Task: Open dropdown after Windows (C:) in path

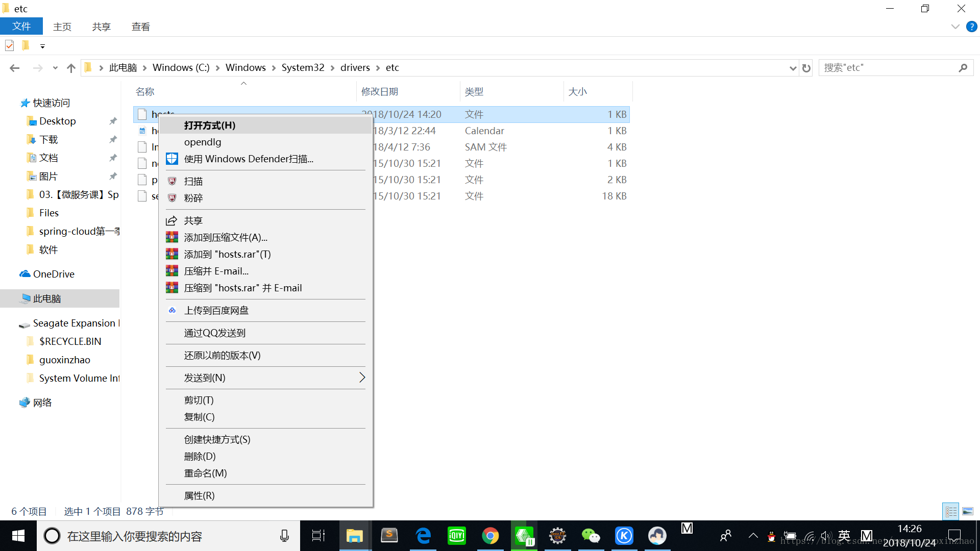Action: point(217,68)
